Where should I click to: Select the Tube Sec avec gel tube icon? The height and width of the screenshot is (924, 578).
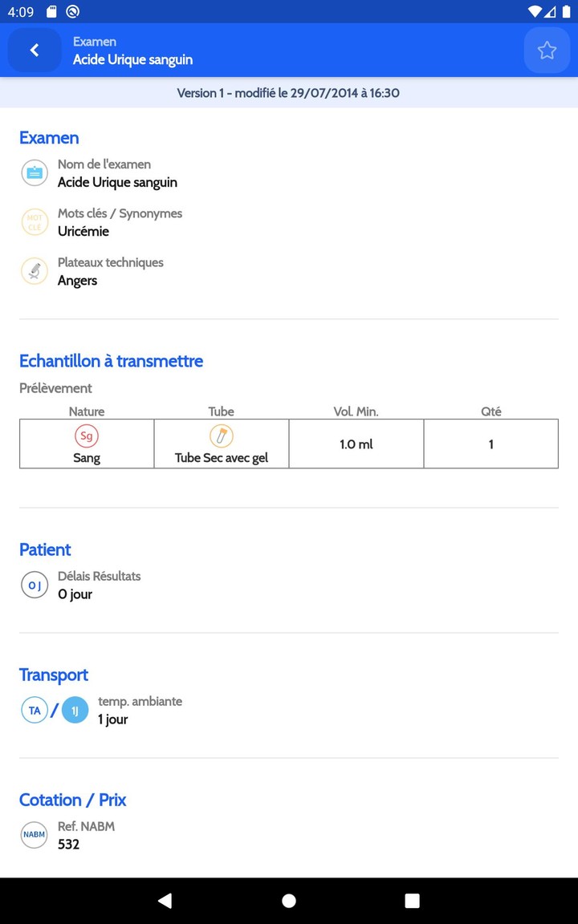[221, 436]
